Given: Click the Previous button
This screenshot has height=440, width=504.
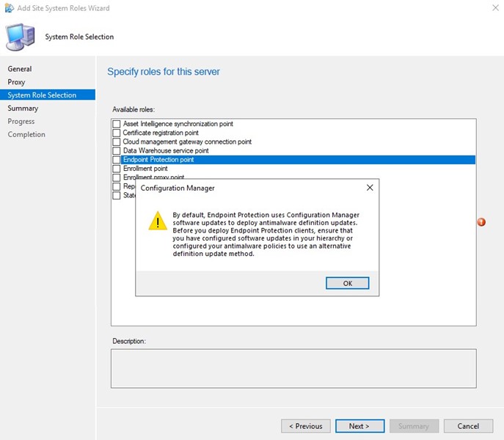Looking at the screenshot, I should (305, 426).
